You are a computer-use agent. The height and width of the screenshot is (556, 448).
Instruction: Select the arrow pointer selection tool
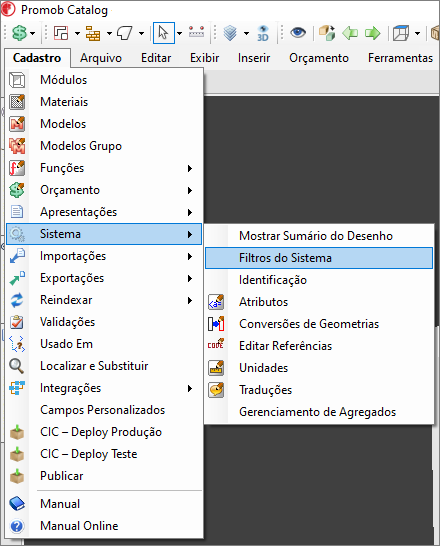click(163, 33)
